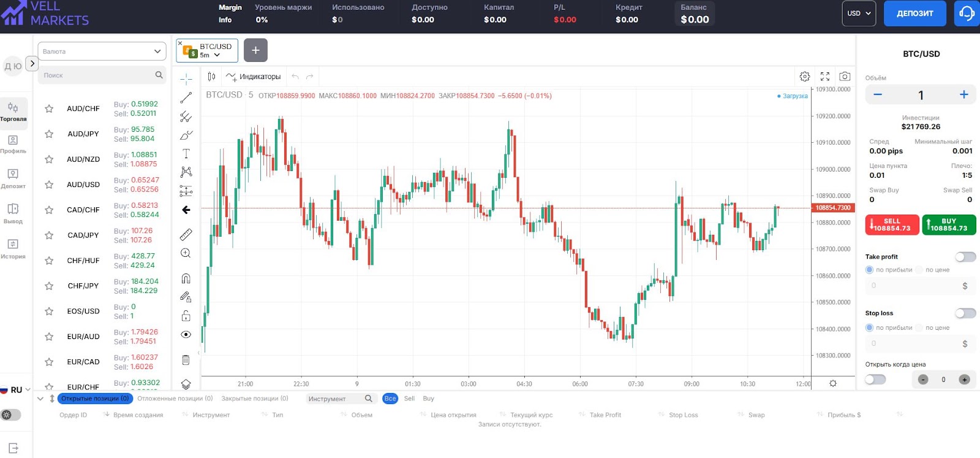The width and height of the screenshot is (980, 458).
Task: Select the forecast position tool
Action: point(186,191)
